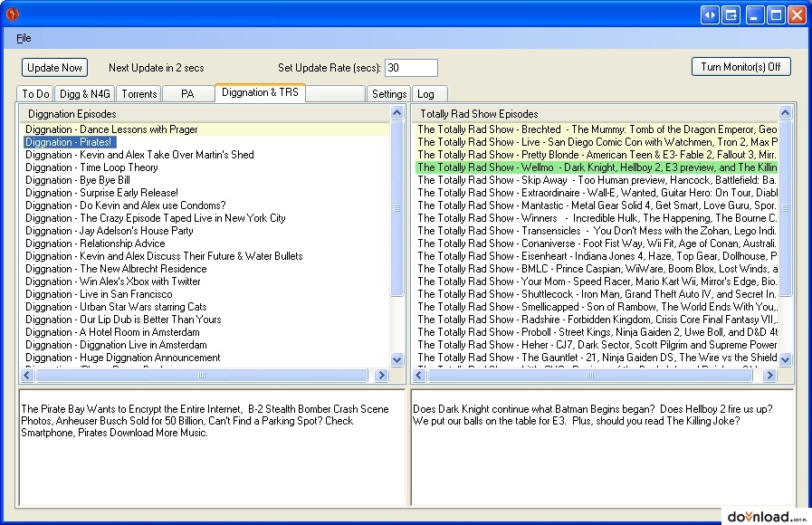The height and width of the screenshot is (525, 812).
Task: Click right arrow of Diggnation horizontal scrollbar
Action: [x=381, y=376]
